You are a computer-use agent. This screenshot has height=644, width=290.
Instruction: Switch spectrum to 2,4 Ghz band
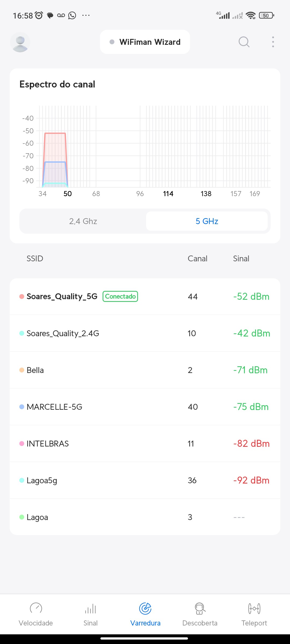[83, 221]
